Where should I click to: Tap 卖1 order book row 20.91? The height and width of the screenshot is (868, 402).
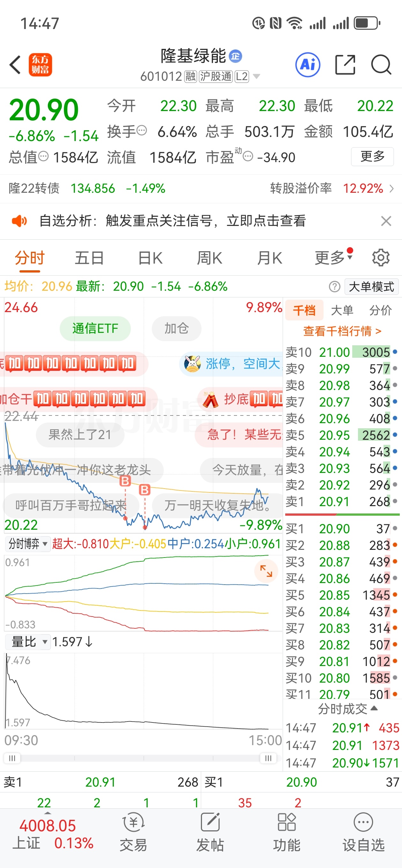[x=342, y=502]
